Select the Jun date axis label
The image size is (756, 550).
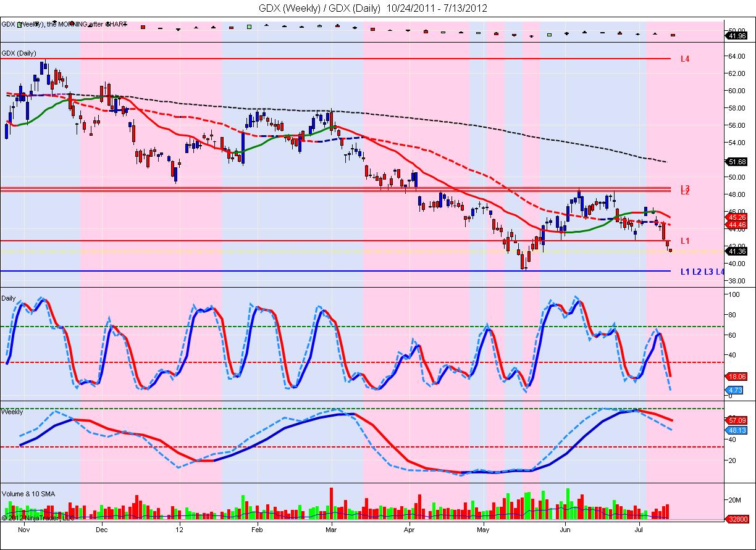coord(565,530)
